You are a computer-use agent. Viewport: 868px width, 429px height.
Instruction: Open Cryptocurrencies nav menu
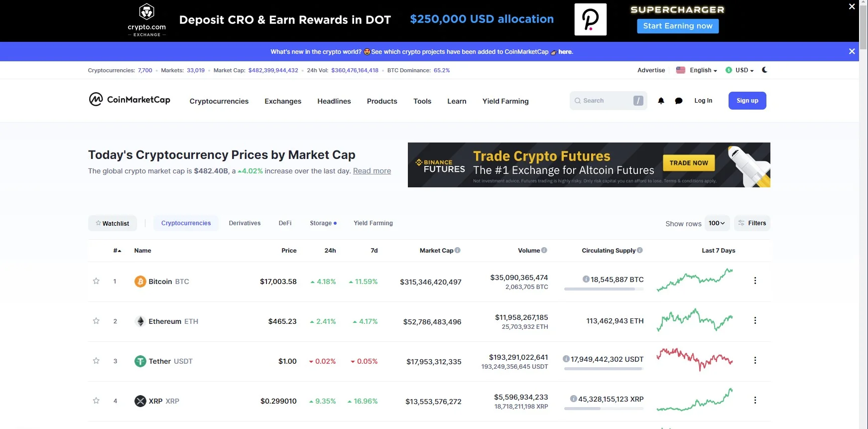click(x=219, y=101)
